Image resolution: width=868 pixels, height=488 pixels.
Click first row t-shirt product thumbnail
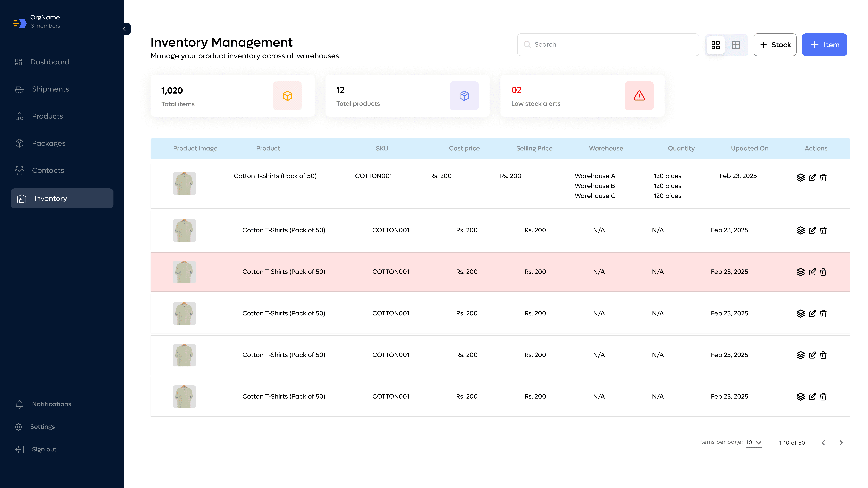point(184,184)
